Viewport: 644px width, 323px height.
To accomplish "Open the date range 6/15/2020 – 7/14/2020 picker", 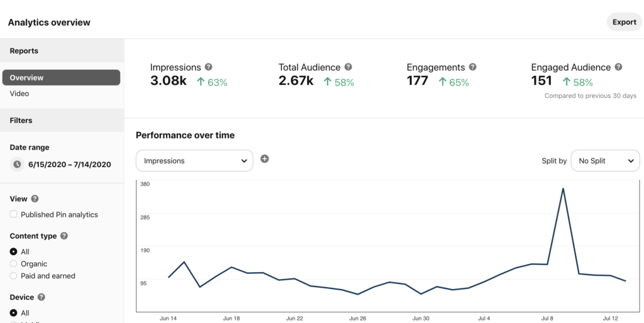I will click(70, 165).
